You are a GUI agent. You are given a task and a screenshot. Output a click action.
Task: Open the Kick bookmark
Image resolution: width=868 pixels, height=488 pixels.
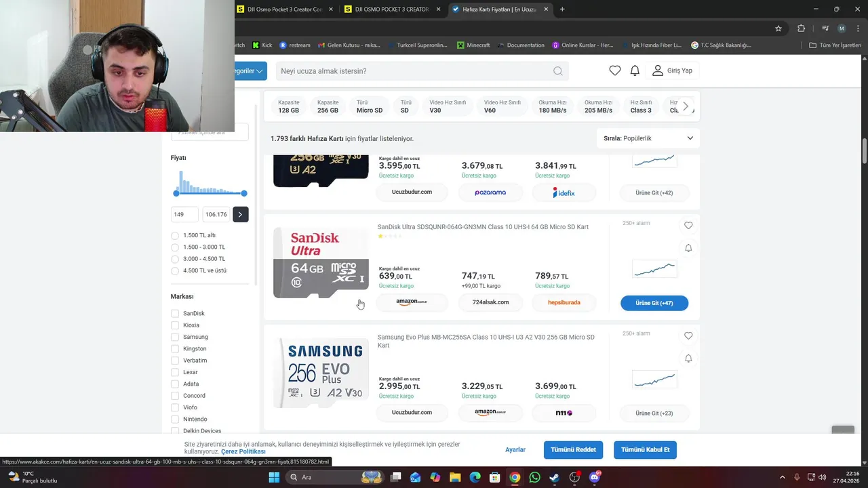point(262,45)
